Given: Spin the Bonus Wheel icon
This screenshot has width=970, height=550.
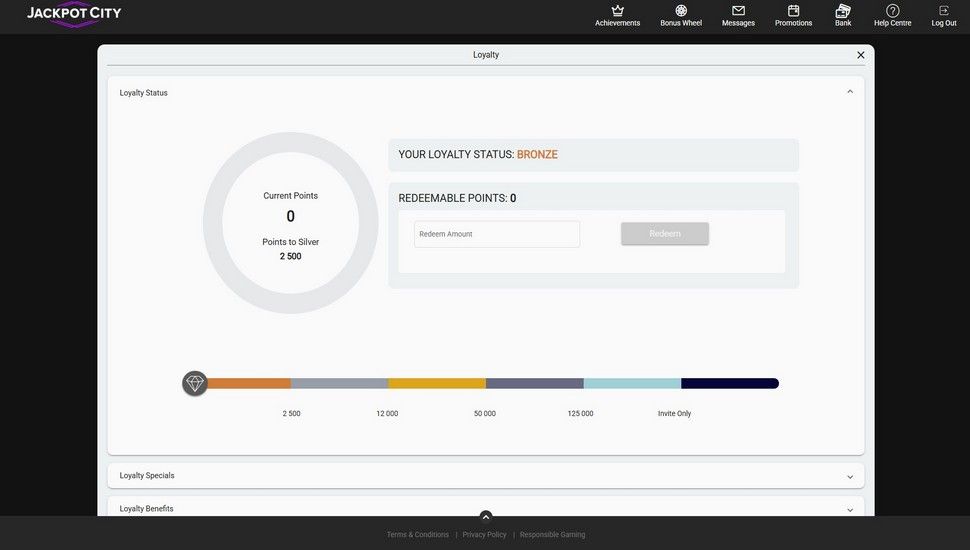Looking at the screenshot, I should (x=681, y=11).
